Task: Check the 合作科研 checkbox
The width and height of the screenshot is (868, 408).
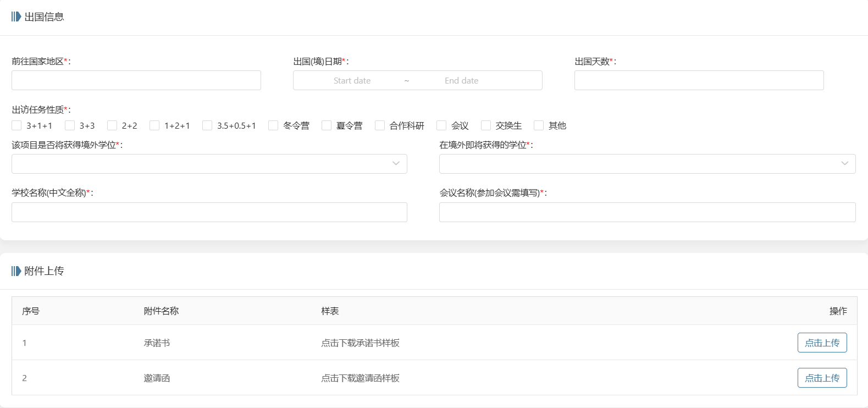Action: pyautogui.click(x=380, y=125)
